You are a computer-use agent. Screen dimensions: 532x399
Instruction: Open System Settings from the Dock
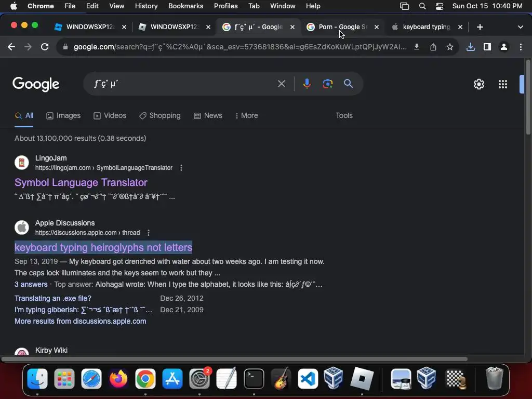click(x=199, y=379)
